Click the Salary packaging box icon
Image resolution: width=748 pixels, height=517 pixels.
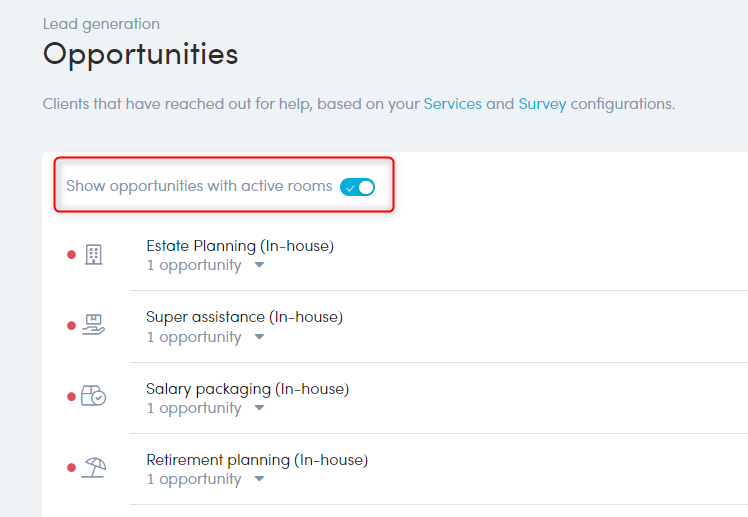click(x=94, y=396)
